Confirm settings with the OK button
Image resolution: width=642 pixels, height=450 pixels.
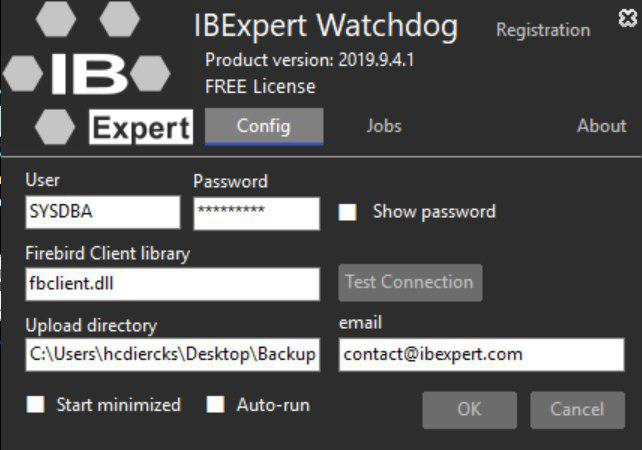point(470,410)
